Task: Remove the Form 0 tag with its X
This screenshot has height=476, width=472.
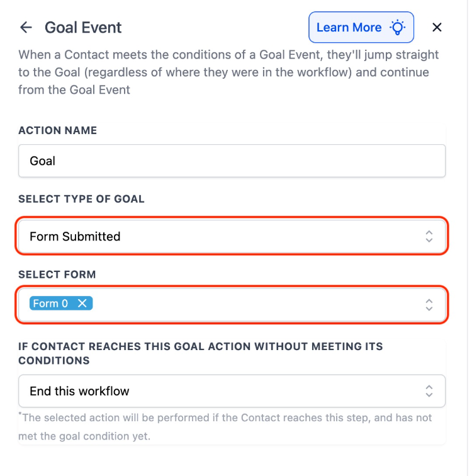Action: (x=82, y=303)
